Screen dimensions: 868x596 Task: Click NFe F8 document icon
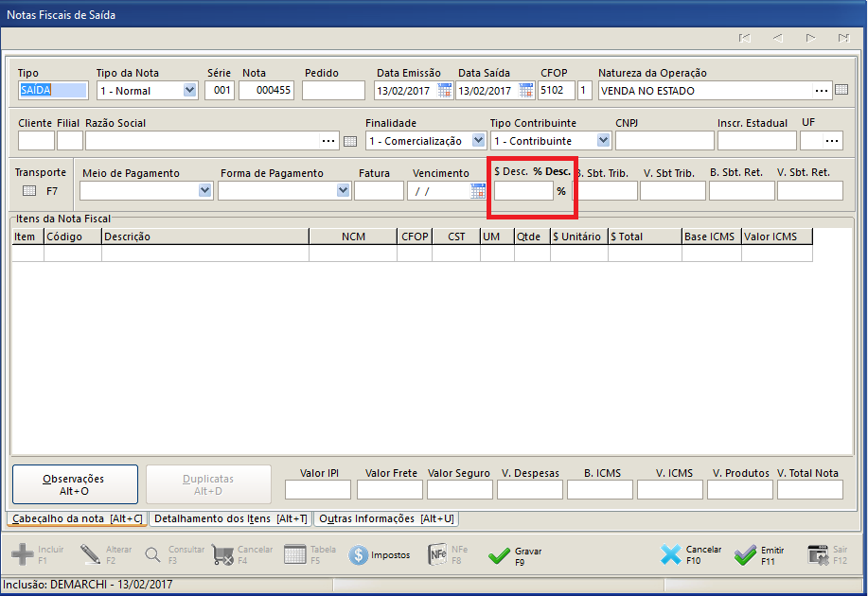click(x=437, y=554)
